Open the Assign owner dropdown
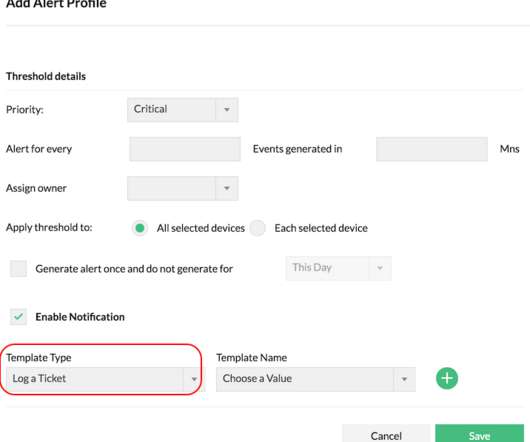The width and height of the screenshot is (530, 442). (183, 188)
